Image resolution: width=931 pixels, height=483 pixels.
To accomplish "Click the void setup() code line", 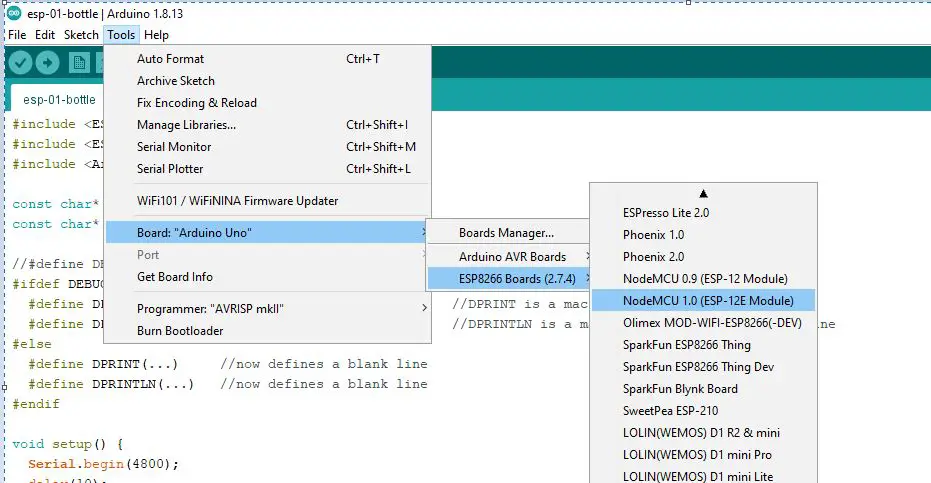I will click(x=68, y=444).
